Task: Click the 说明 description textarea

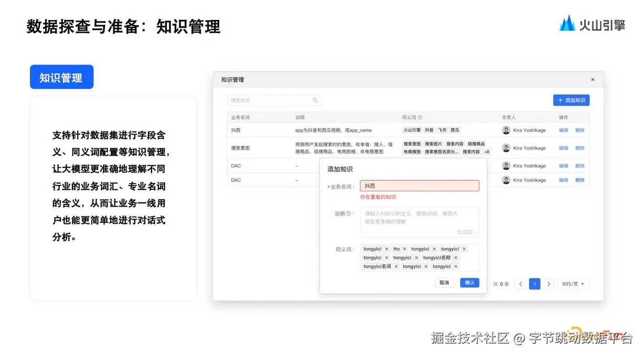Action: 419,222
